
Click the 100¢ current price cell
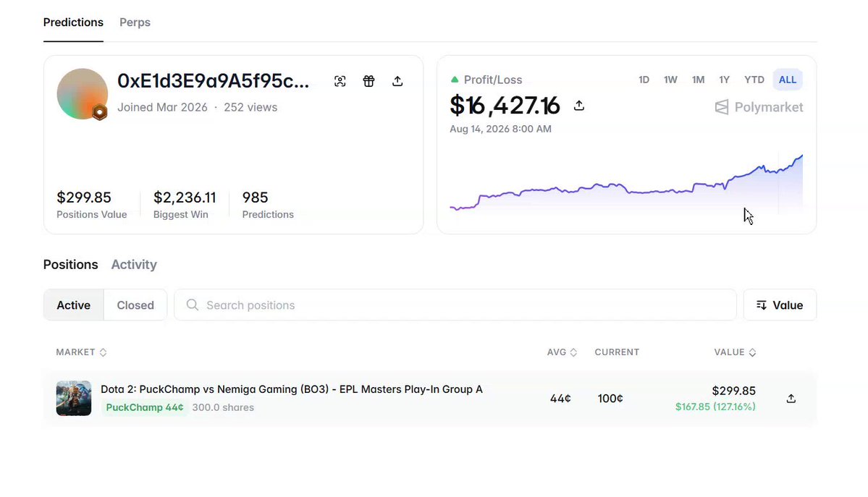tap(610, 399)
